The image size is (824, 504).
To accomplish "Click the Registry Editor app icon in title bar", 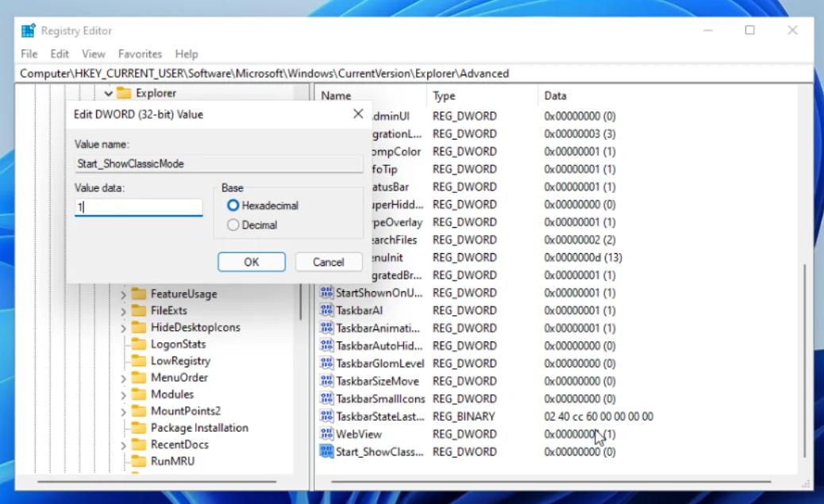I will [x=29, y=31].
